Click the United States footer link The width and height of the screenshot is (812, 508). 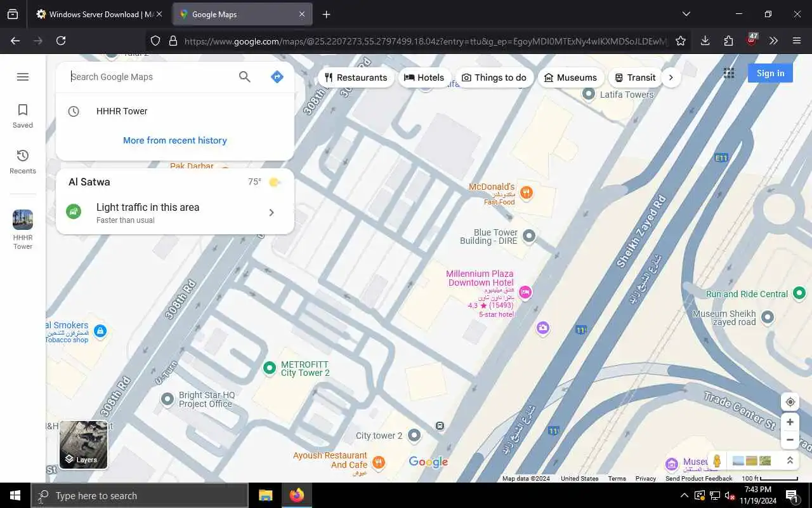click(x=579, y=479)
